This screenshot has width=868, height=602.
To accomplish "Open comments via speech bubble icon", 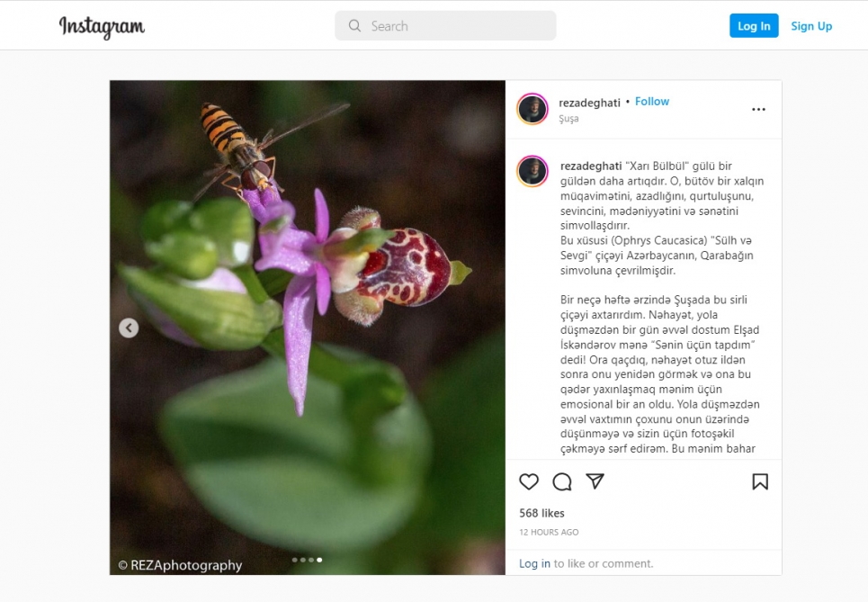I will (x=562, y=481).
